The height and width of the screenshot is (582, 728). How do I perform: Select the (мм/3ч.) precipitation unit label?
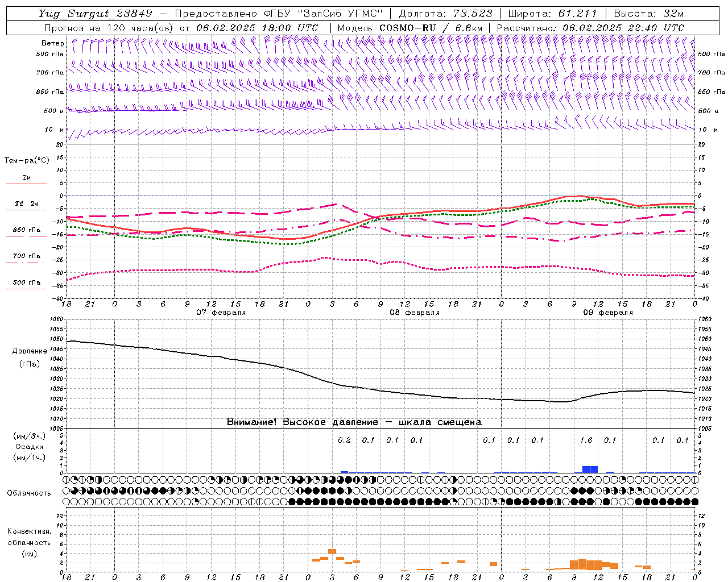[29, 436]
